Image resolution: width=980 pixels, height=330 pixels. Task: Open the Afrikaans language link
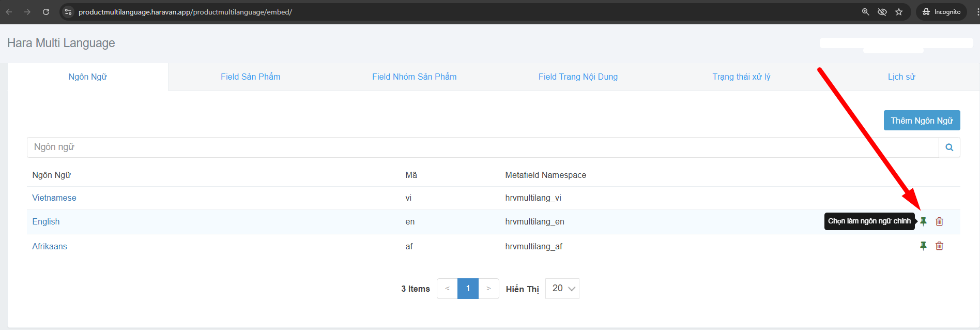point(50,246)
